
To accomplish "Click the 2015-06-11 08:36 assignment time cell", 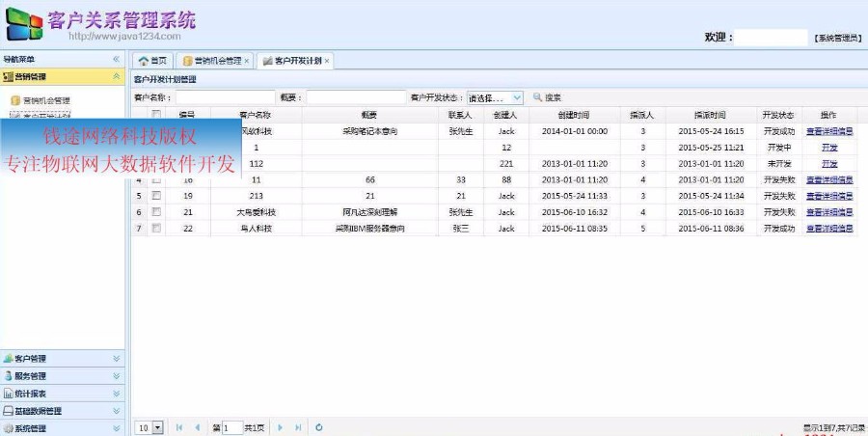I will click(x=710, y=228).
